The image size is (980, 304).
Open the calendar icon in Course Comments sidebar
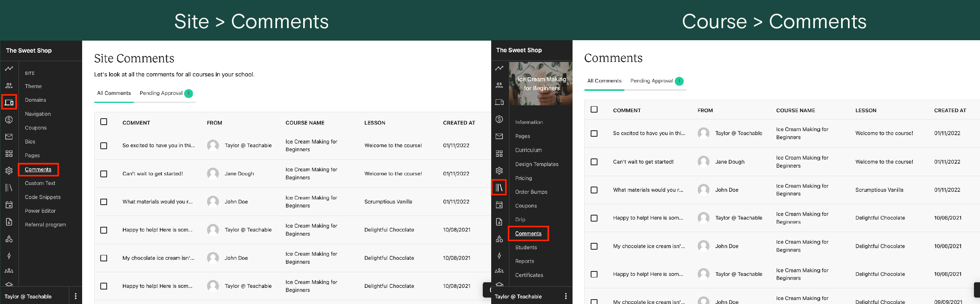tap(499, 205)
